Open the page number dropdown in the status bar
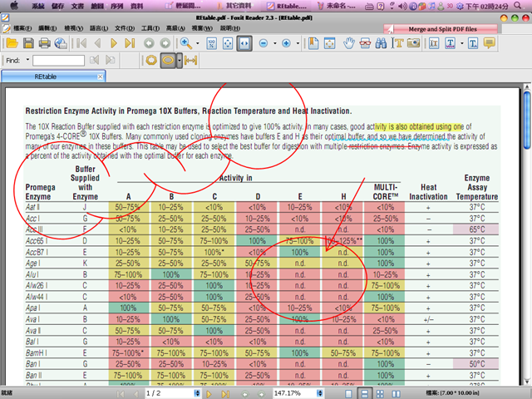This screenshot has width=532, height=399. pyautogui.click(x=197, y=393)
